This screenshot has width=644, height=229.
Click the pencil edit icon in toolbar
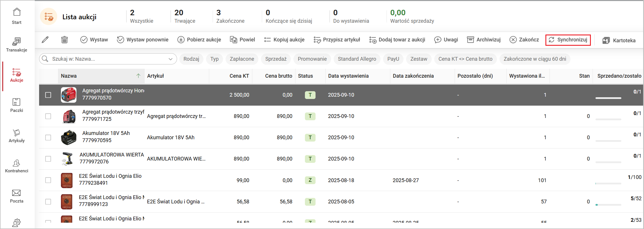click(45, 40)
